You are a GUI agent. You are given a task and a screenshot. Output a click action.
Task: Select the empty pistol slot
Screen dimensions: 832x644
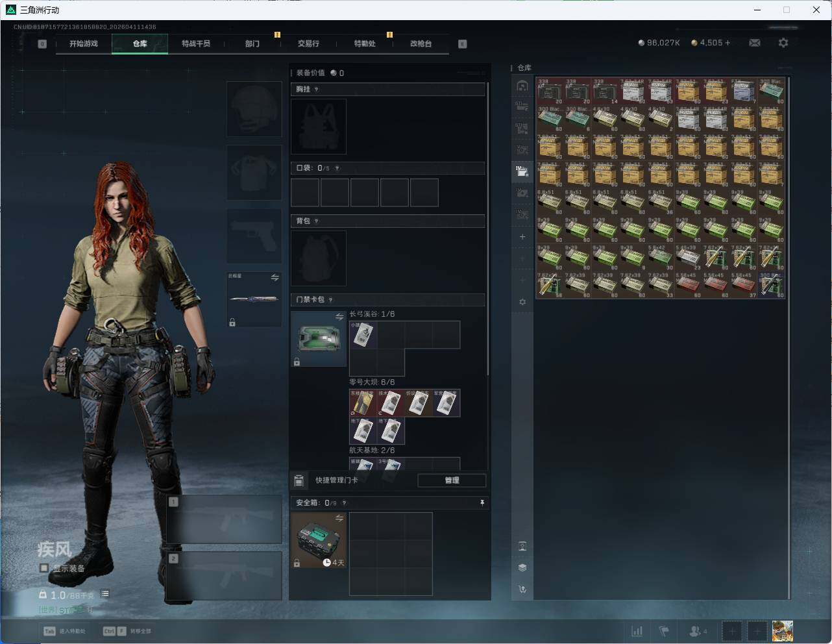(x=254, y=236)
